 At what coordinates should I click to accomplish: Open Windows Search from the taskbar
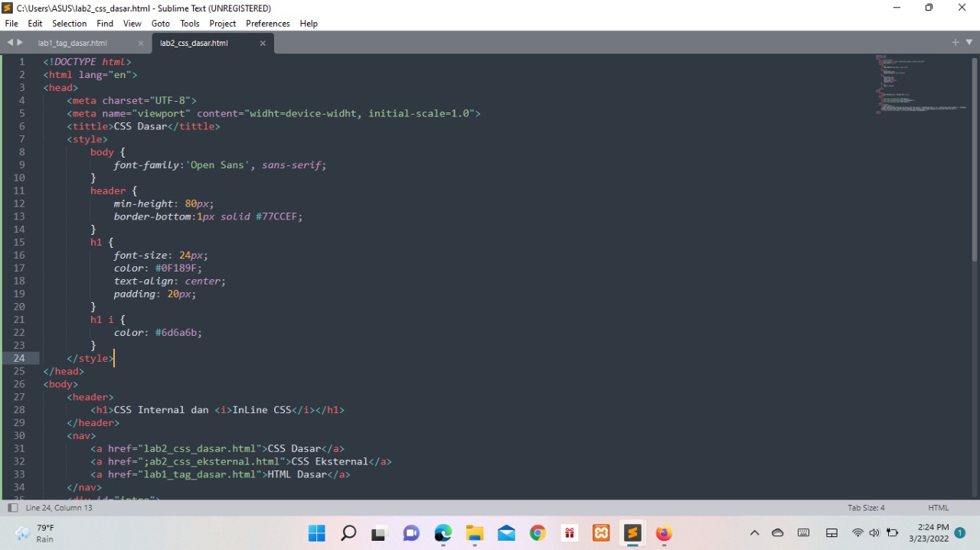point(348,532)
